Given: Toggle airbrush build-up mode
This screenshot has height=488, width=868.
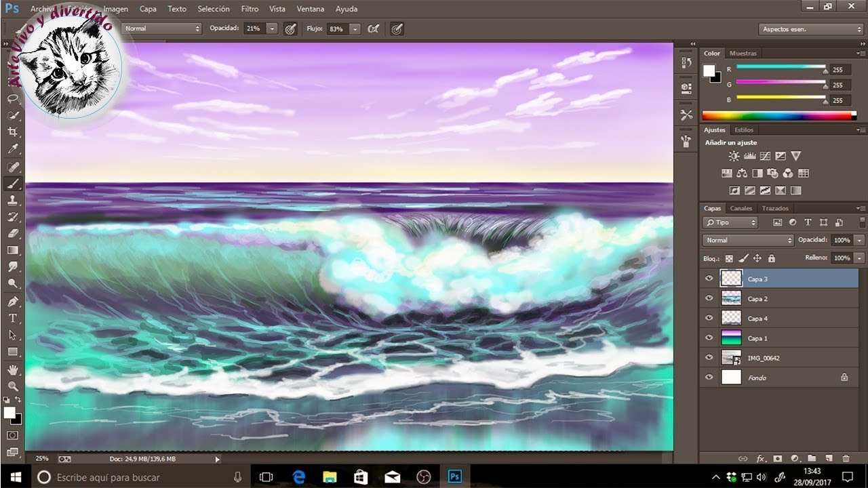Looking at the screenshot, I should 373,28.
